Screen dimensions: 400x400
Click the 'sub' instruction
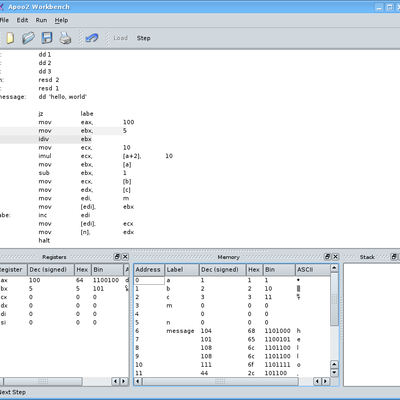(44, 173)
